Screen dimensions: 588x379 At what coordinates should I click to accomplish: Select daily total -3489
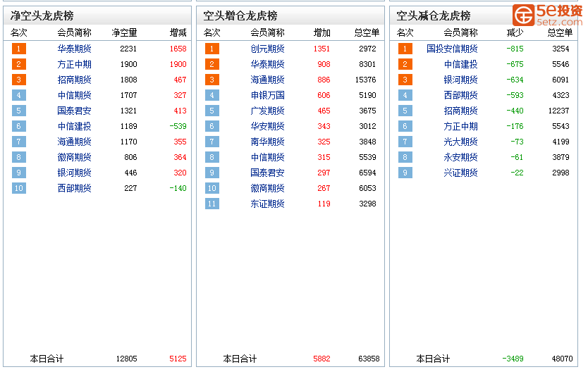[x=513, y=359]
